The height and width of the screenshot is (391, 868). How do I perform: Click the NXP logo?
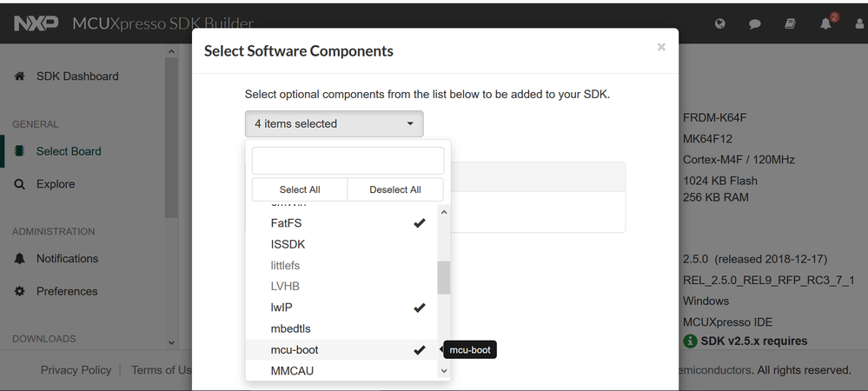pos(36,23)
